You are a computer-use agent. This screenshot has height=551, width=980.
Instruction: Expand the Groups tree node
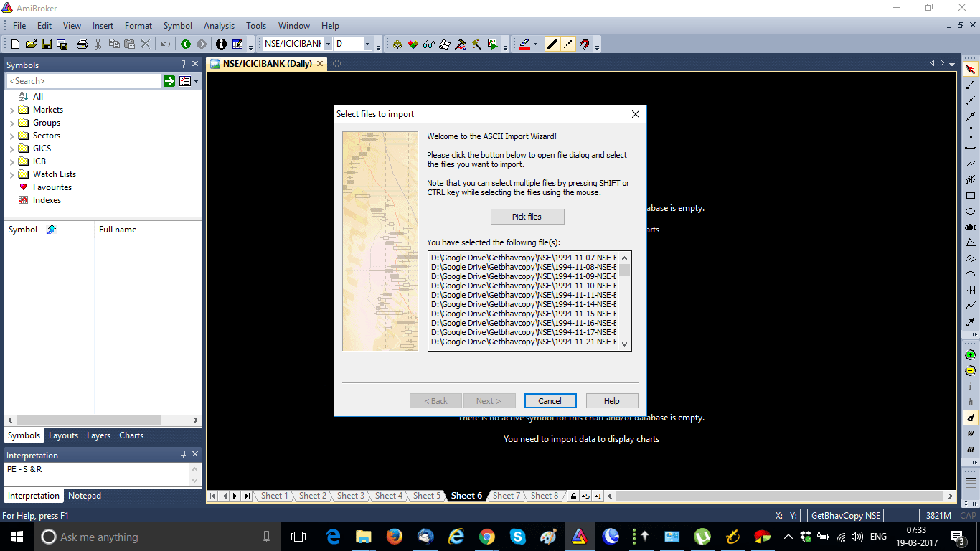[11, 123]
